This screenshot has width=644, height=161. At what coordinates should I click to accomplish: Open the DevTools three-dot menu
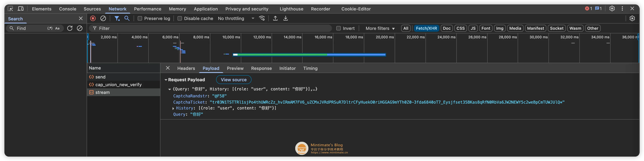click(x=622, y=8)
